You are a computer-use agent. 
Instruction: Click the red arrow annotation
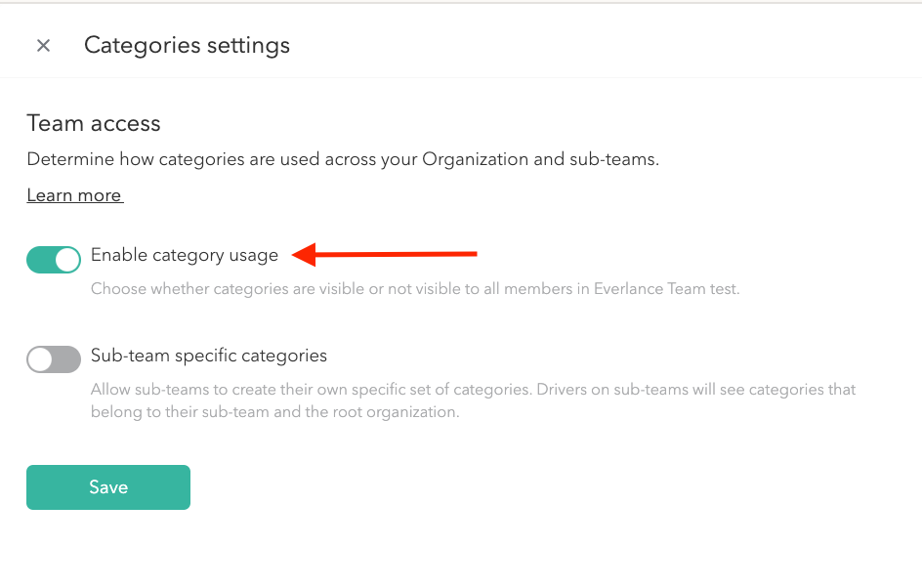click(385, 254)
